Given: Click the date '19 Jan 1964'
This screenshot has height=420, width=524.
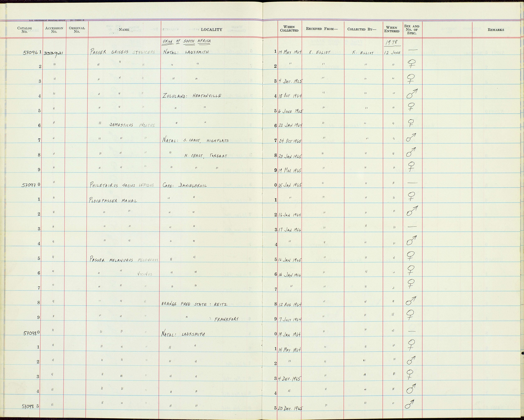Looking at the screenshot, I should [290, 334].
